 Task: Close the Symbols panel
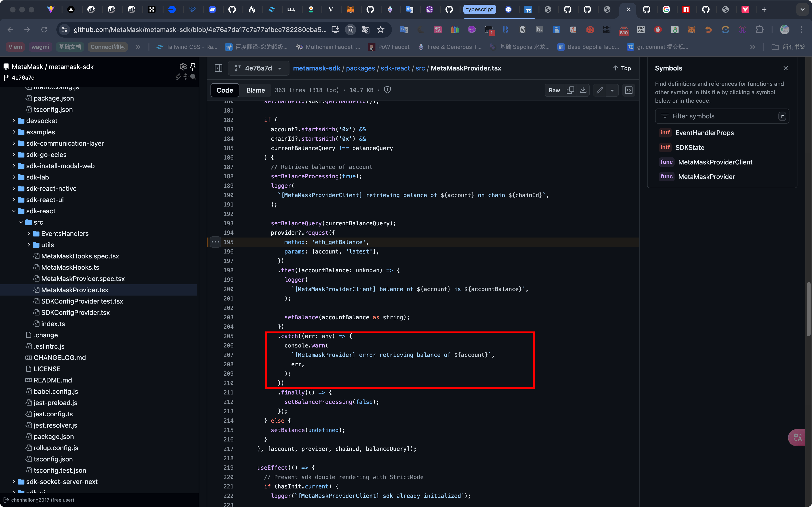tap(785, 68)
